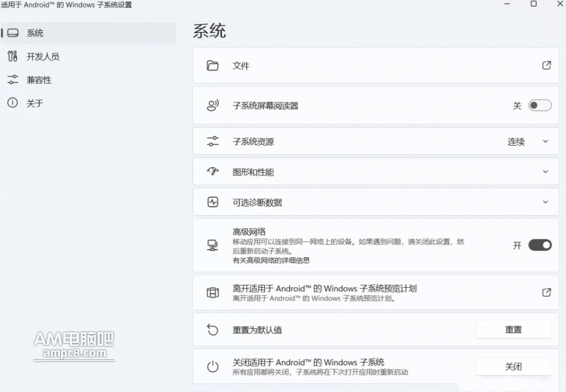Click the 高级网络 heading text
Screen dimensions: 566x392
249,231
